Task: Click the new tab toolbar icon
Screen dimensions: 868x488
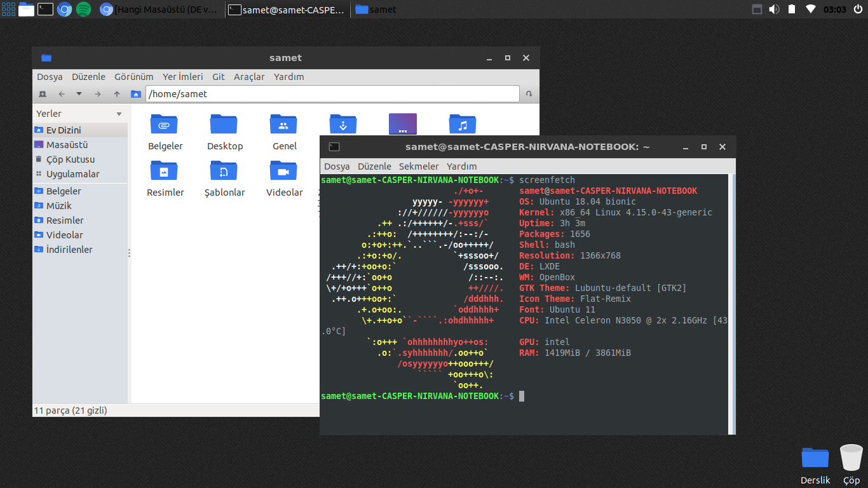Action: coord(43,94)
